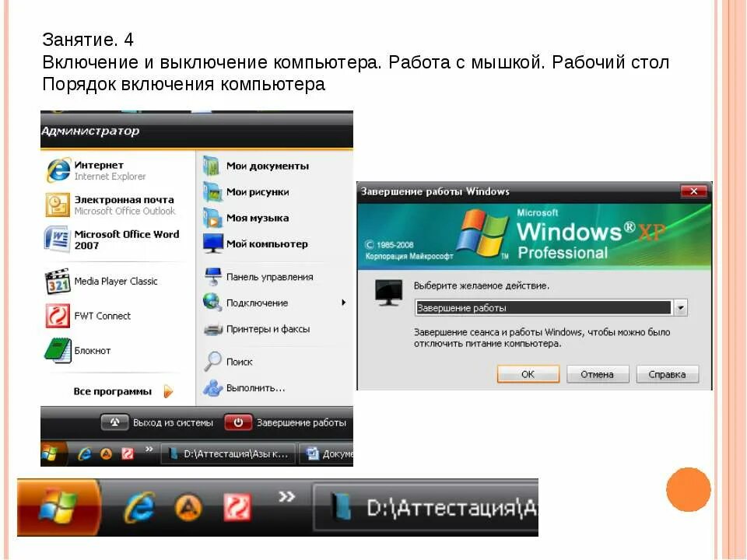Viewport: 747px width, 560px height.
Task: Select Поиск menu entry text
Action: (x=239, y=362)
